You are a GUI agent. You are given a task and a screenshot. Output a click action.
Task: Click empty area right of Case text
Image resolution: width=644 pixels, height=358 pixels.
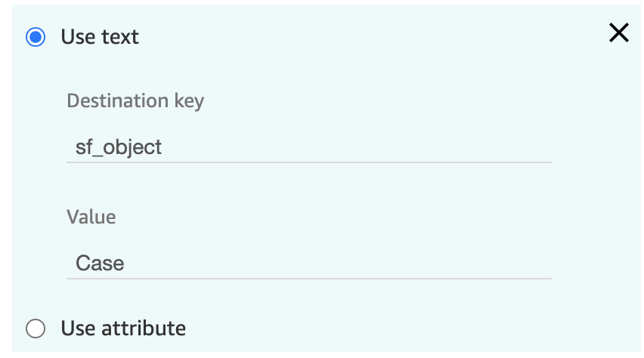(337, 264)
